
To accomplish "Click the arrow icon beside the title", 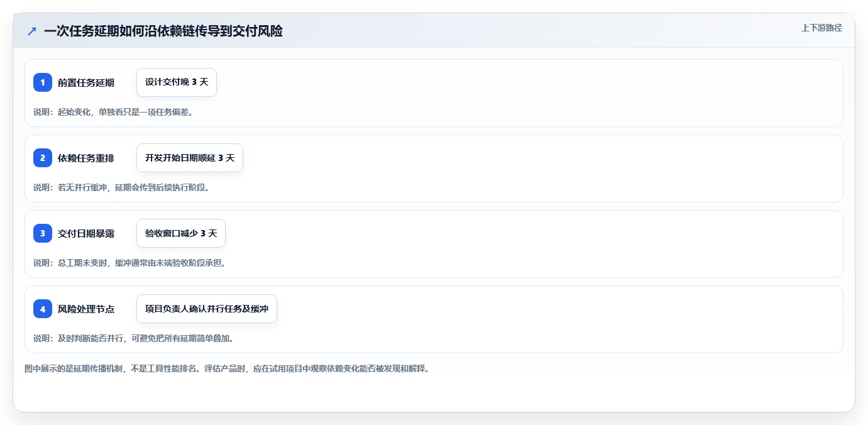I will point(32,31).
